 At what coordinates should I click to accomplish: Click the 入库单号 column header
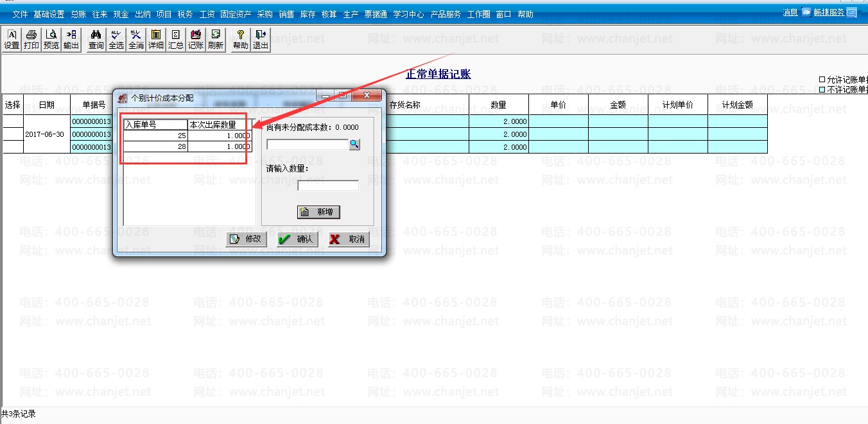point(156,125)
